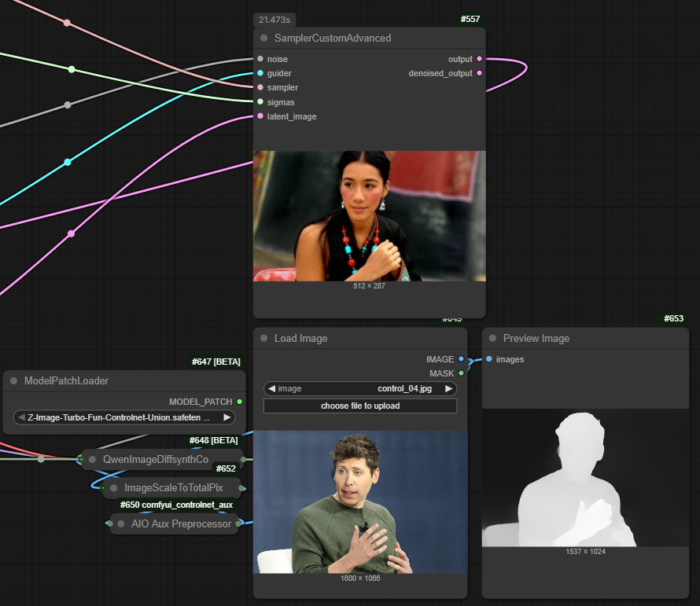Click the #653 node ID badge
This screenshot has width=700, height=606.
click(674, 318)
